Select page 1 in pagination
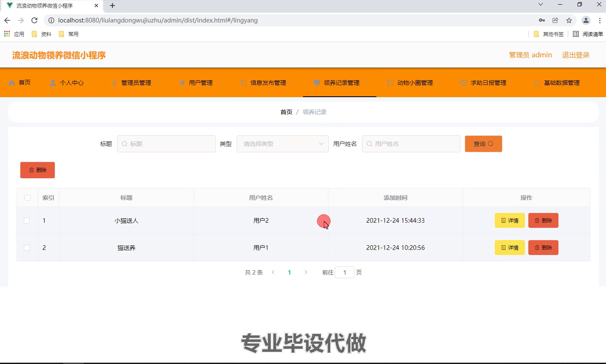 pos(289,272)
